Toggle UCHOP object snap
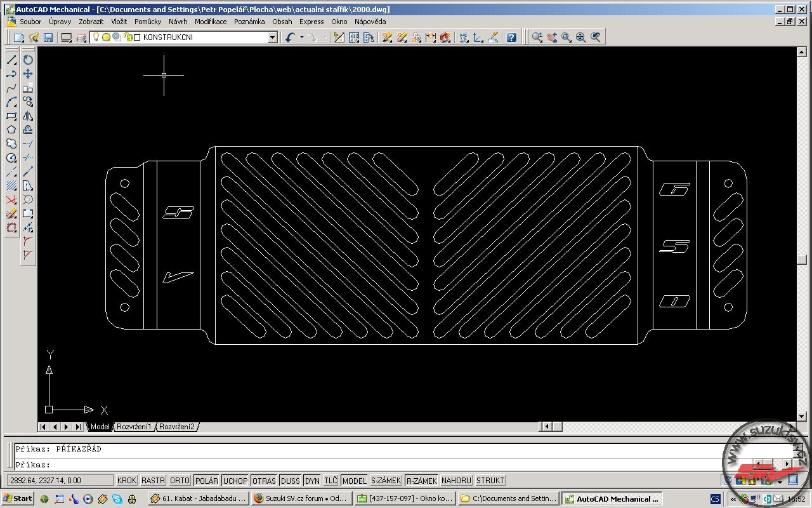This screenshot has width=812, height=508. [x=235, y=481]
